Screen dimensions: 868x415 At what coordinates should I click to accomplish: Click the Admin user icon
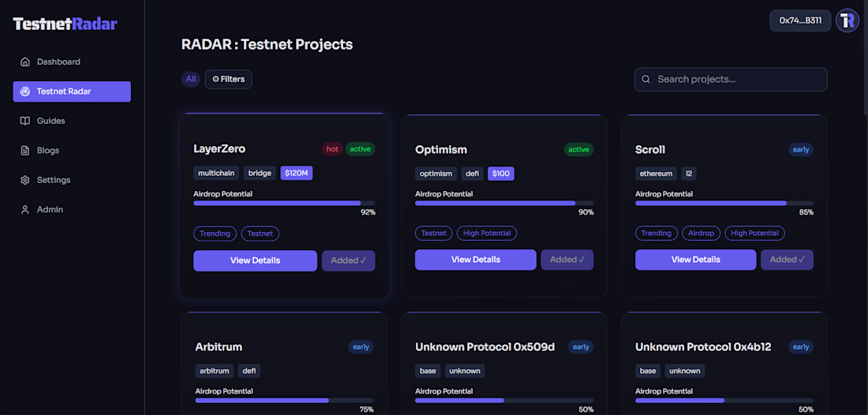tap(25, 210)
